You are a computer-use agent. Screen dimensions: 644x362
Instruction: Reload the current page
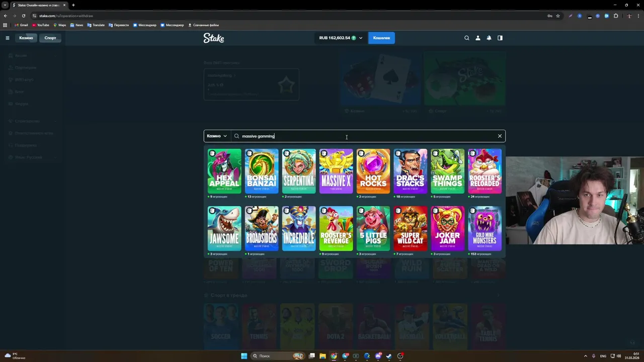(x=23, y=16)
